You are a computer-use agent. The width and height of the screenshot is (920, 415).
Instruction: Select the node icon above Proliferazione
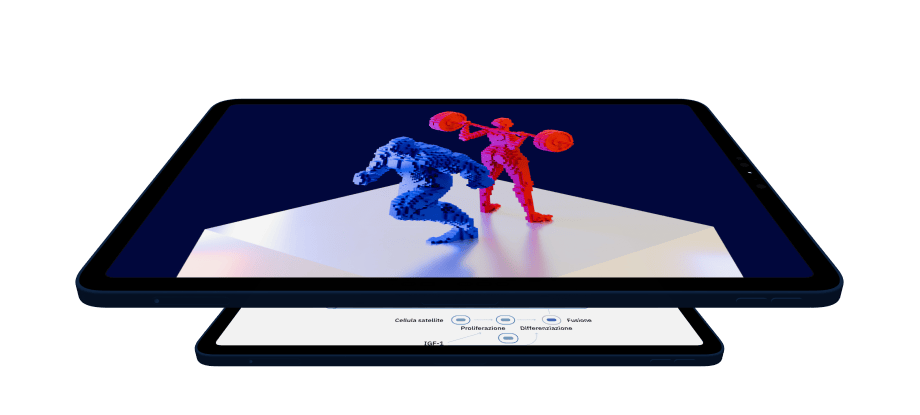point(505,320)
